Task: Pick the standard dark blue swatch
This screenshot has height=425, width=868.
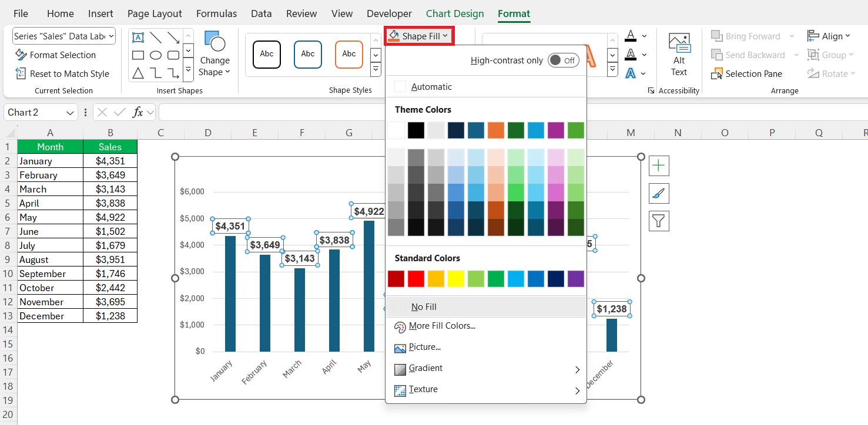Action: [556, 279]
